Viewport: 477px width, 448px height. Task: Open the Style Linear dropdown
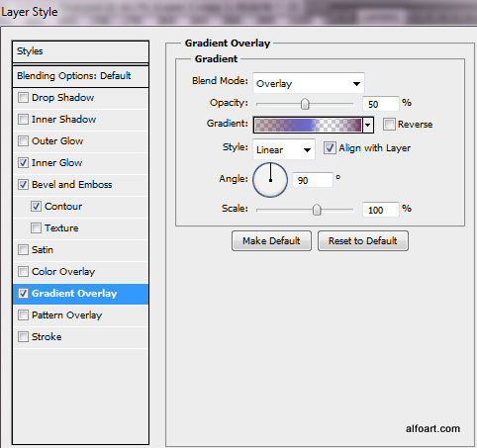(x=284, y=149)
